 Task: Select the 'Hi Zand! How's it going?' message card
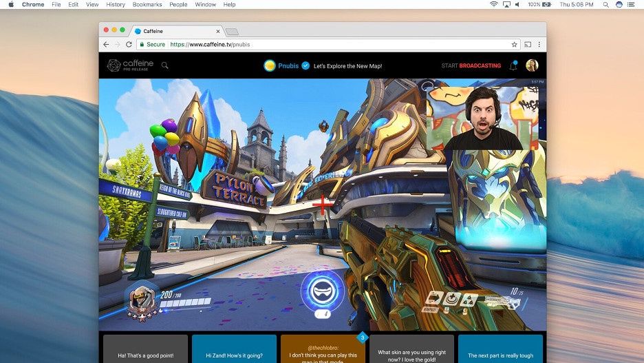(234, 349)
